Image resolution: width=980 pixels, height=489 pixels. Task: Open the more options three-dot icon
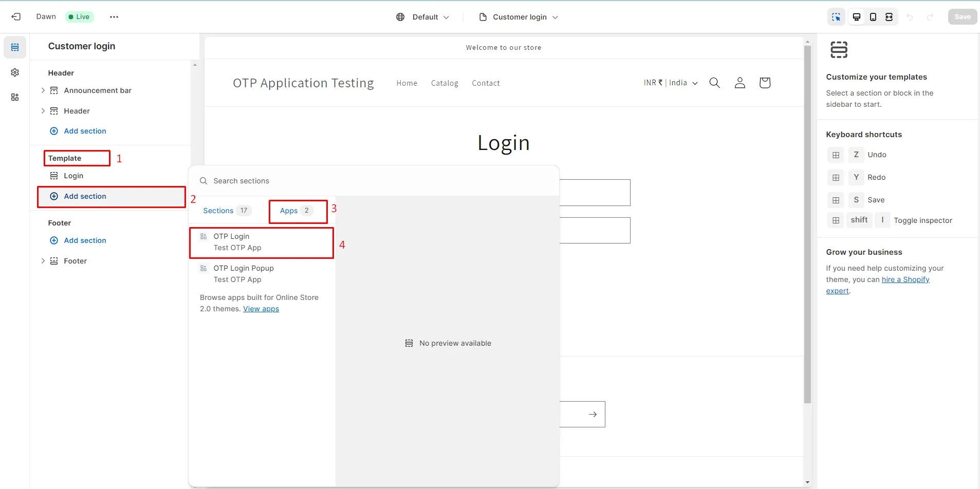coord(114,16)
